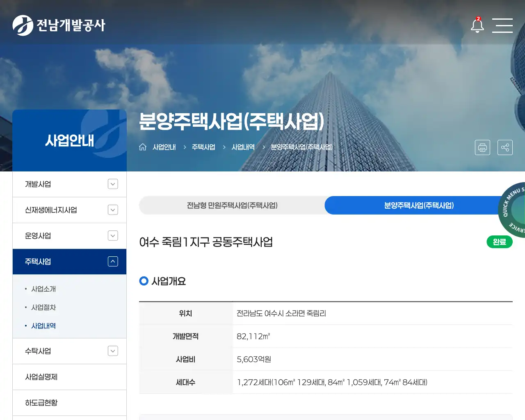Expand the 수탁사업 menu chevron
Image resolution: width=525 pixels, height=420 pixels.
pos(113,351)
